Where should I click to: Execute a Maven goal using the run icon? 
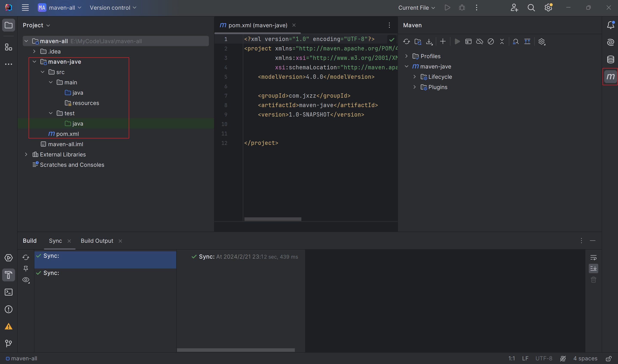point(457,41)
